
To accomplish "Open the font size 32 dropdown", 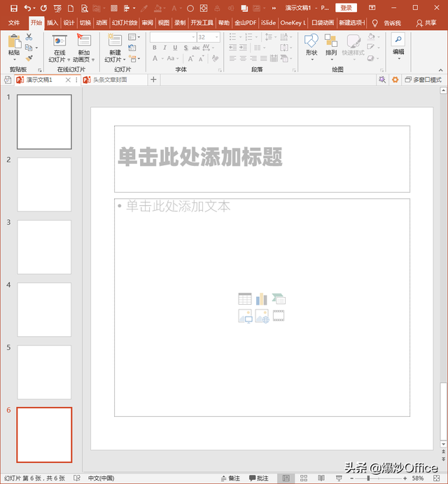I will point(217,37).
